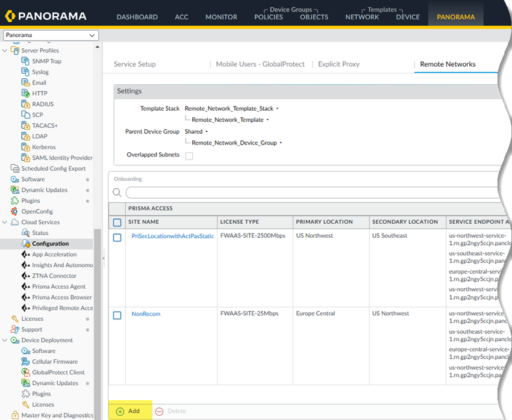Viewport: 512px width, 420px height.
Task: Click the RADIUS server profile icon
Action: 26,104
